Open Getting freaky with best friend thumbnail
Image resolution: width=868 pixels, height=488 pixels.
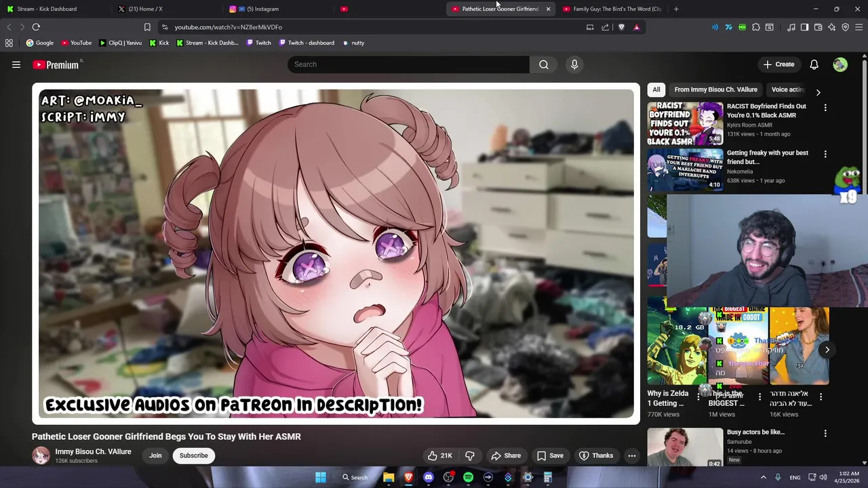[x=685, y=170]
